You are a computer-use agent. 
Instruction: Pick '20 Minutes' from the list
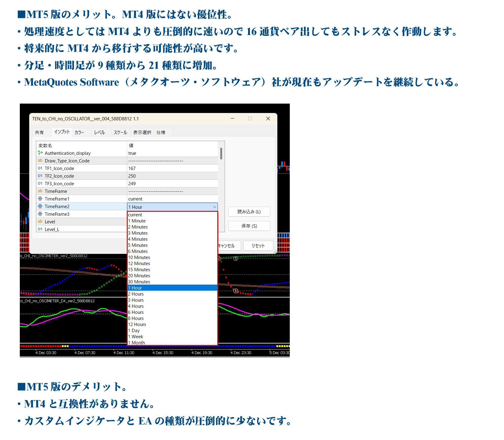(x=172, y=276)
